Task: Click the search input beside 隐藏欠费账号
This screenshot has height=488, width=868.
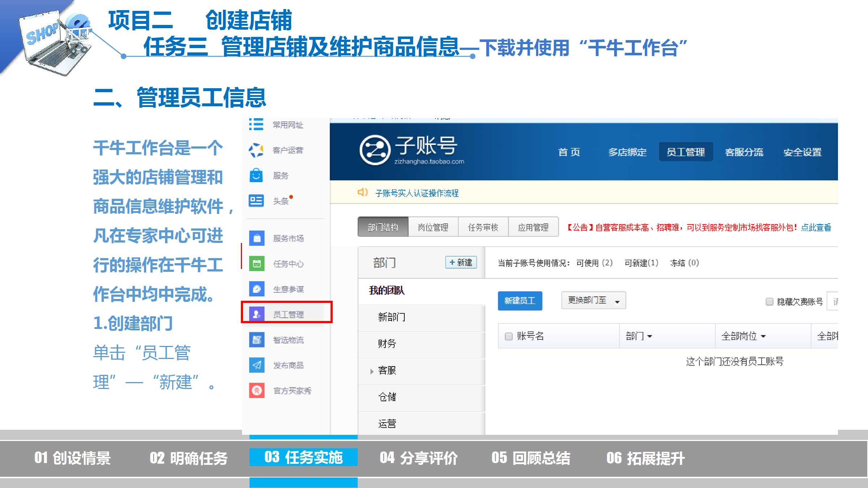Action: [833, 301]
